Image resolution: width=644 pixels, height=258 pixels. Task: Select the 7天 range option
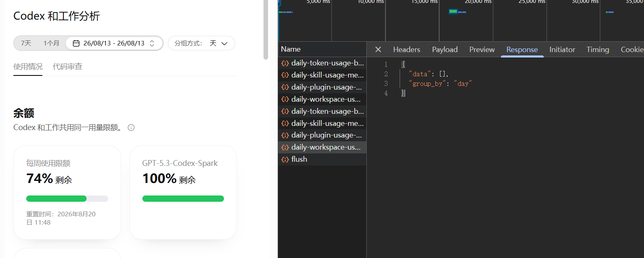26,43
